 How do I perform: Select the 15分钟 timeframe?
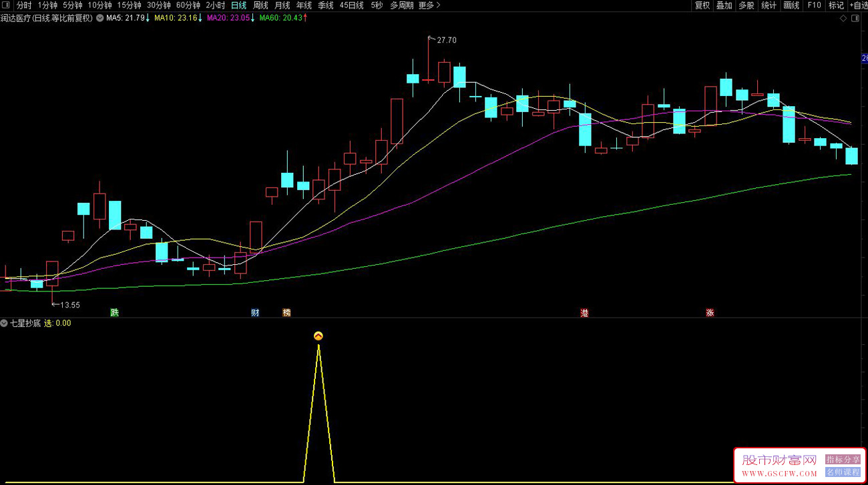[x=129, y=5]
